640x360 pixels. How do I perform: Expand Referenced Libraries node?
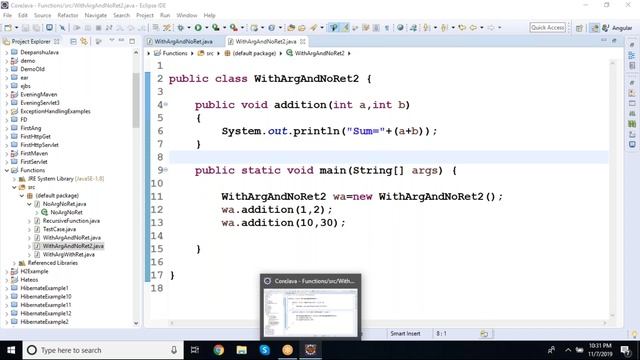point(14,263)
